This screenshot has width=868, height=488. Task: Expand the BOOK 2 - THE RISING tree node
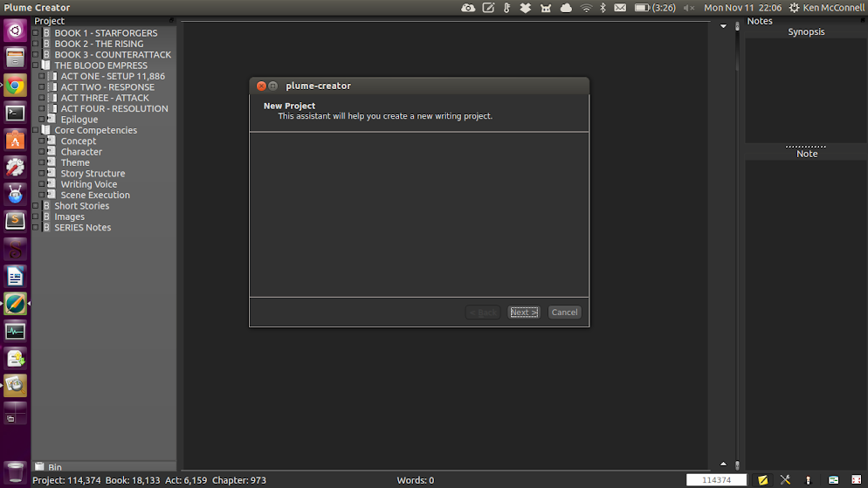36,44
